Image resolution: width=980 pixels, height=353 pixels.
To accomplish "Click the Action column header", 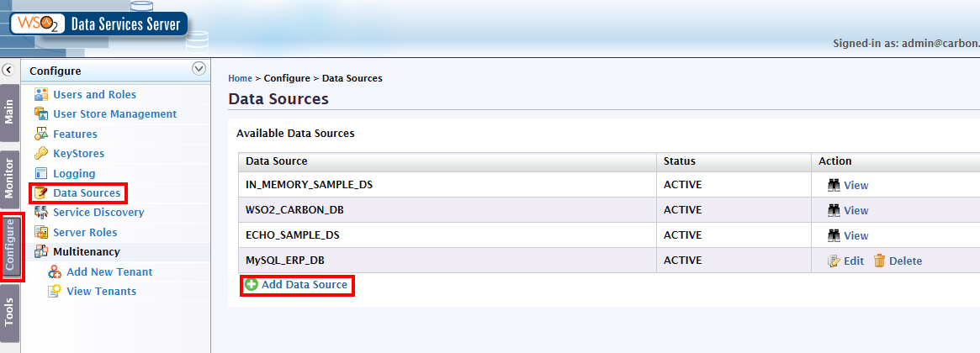I will click(x=896, y=161).
